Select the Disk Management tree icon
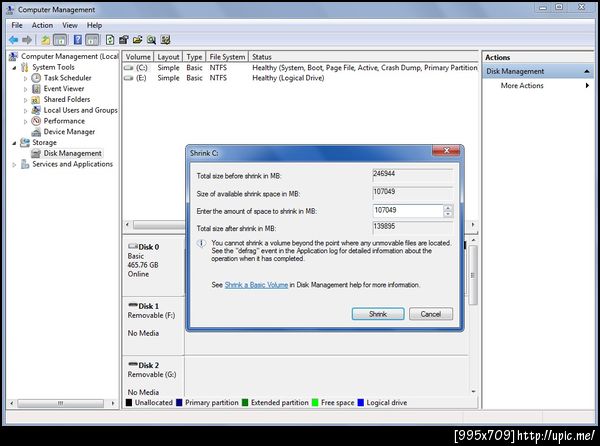This screenshot has height=446, width=600. (36, 153)
